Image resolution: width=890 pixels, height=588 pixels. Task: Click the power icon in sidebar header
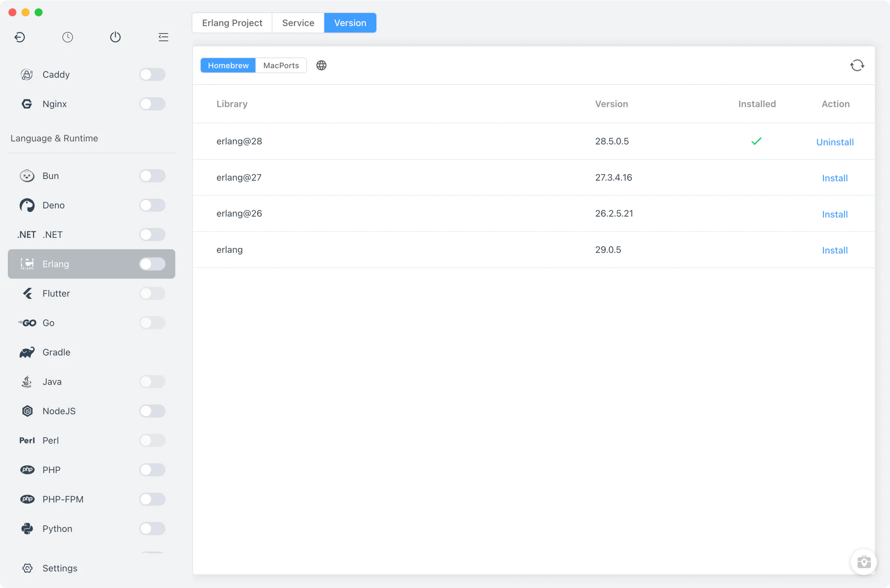click(x=115, y=37)
